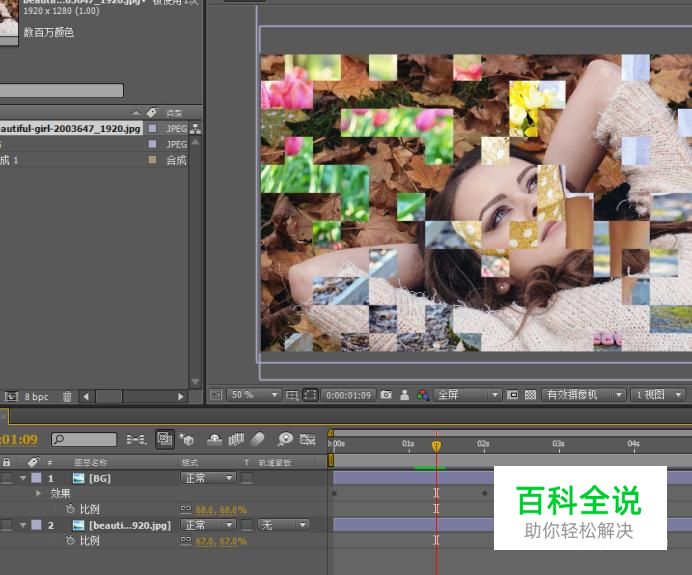Screen dimensions: 692x575
Task: Click the label tag column in project panel
Action: (x=152, y=113)
